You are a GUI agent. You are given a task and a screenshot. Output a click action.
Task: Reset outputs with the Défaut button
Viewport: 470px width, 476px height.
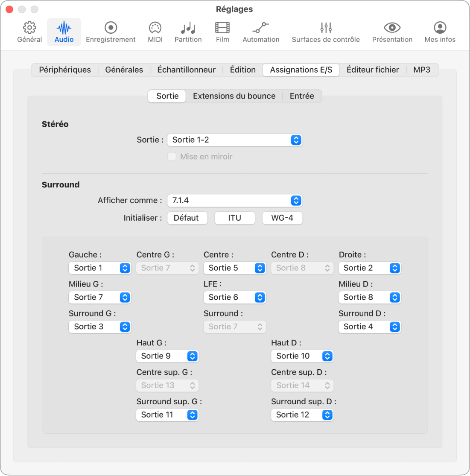tap(187, 218)
